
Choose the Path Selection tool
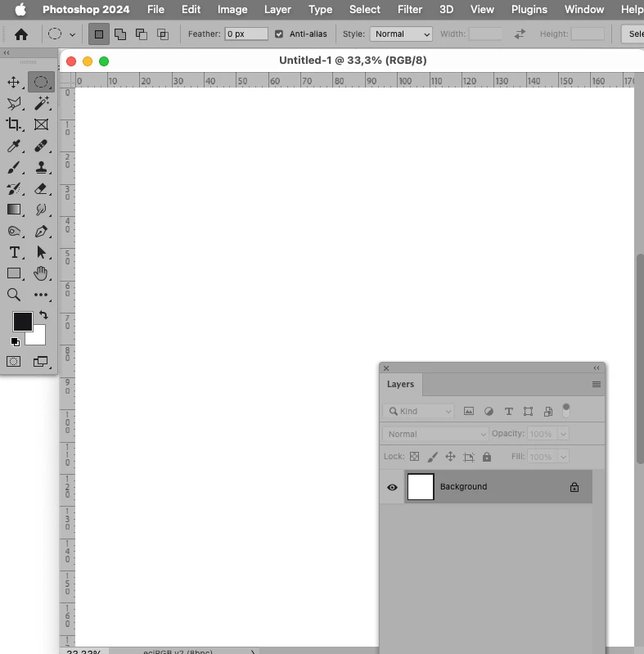click(41, 252)
